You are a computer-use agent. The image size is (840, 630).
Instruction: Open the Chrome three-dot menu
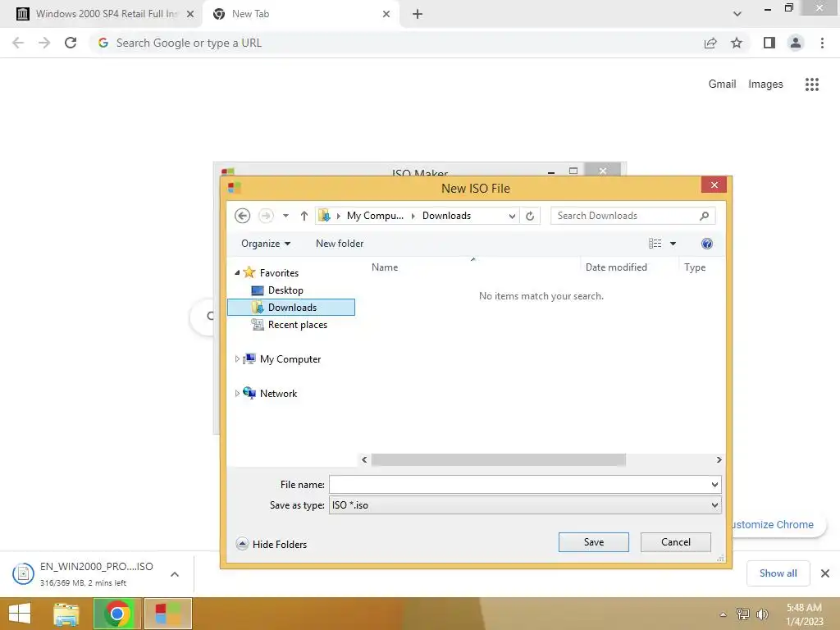[x=822, y=43]
